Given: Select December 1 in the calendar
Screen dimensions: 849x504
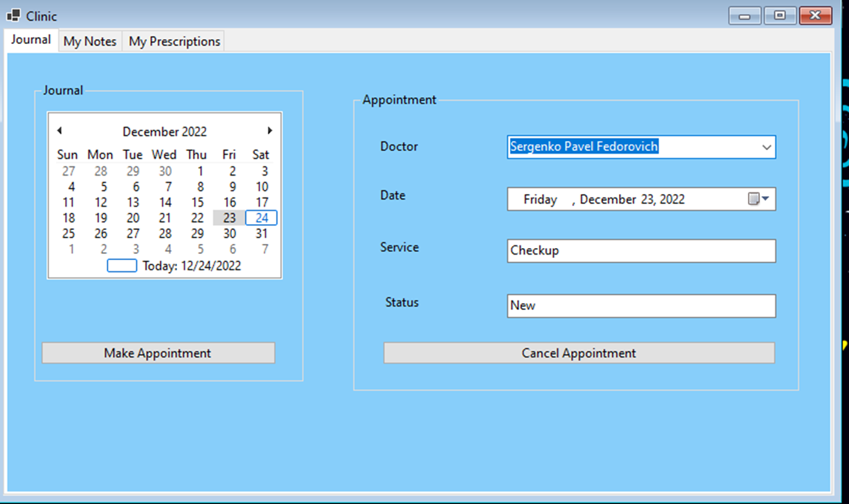Looking at the screenshot, I should (x=200, y=171).
